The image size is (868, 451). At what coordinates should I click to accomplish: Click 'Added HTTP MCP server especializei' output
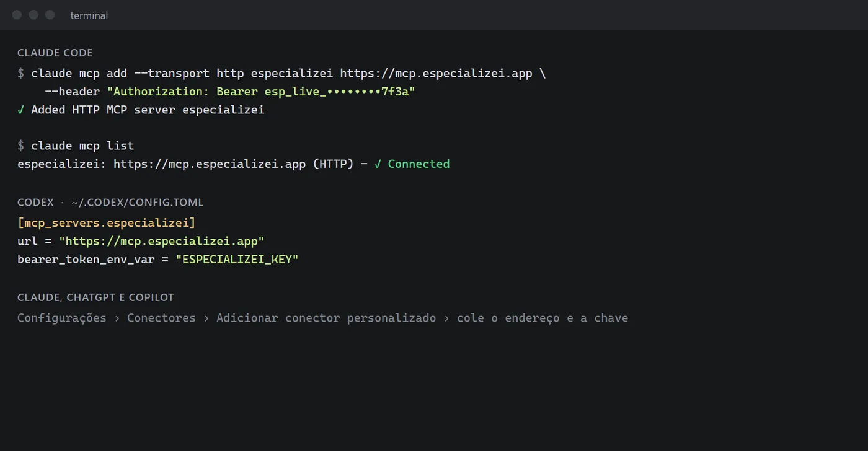click(148, 110)
